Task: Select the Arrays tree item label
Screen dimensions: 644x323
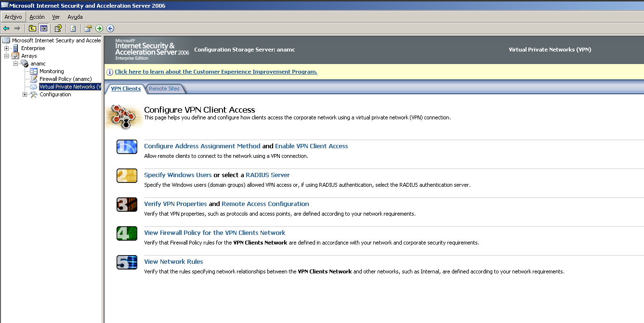Action: (x=29, y=56)
